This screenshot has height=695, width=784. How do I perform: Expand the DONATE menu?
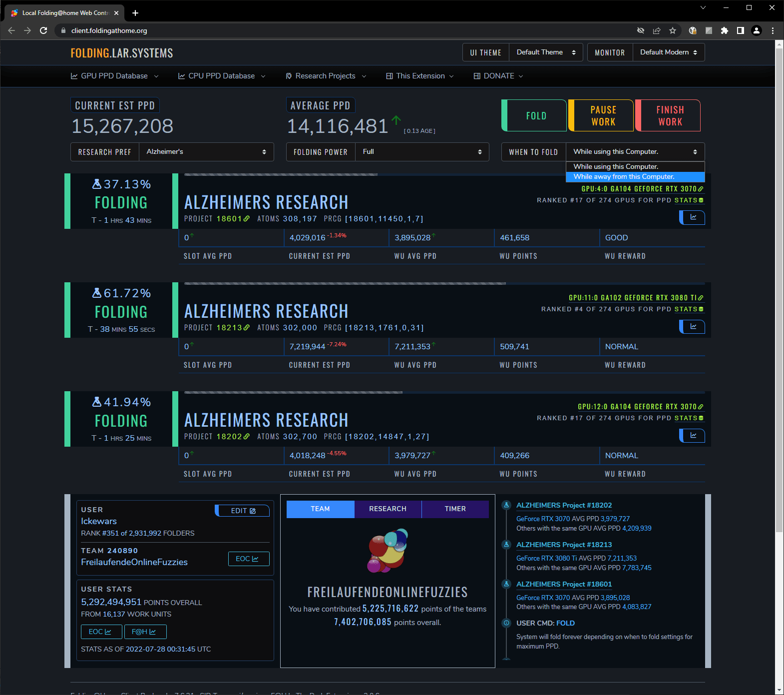pyautogui.click(x=498, y=76)
